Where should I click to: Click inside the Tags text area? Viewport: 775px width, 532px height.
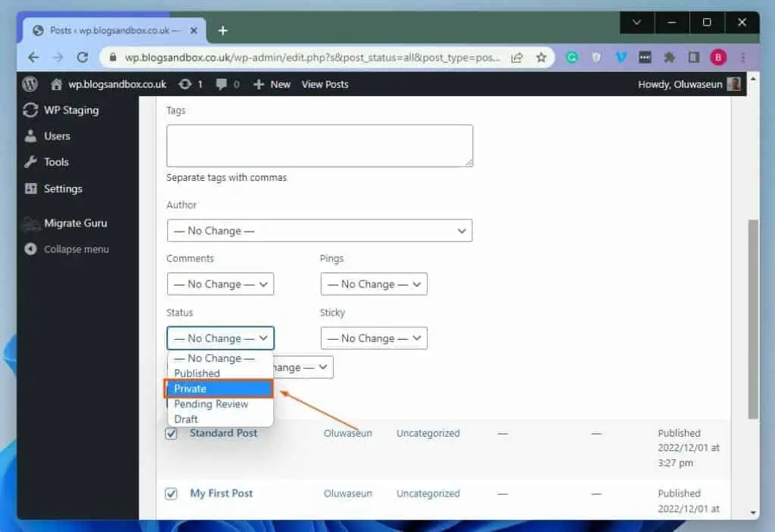click(319, 146)
